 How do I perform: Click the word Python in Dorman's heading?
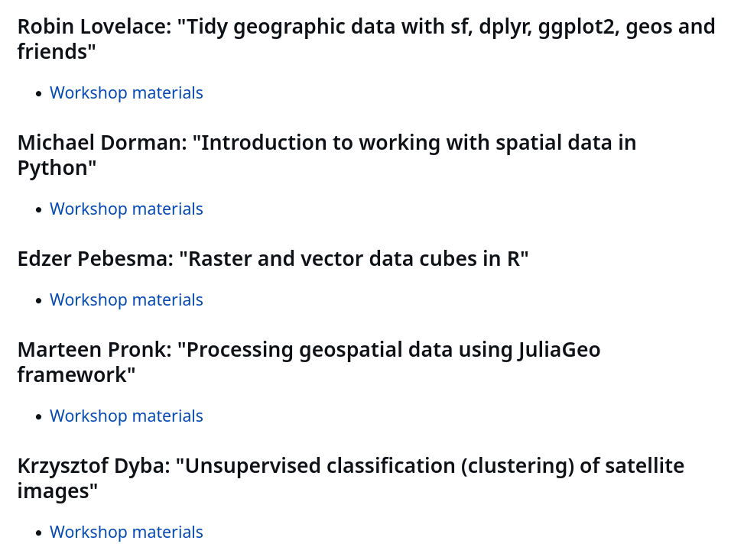click(x=53, y=169)
